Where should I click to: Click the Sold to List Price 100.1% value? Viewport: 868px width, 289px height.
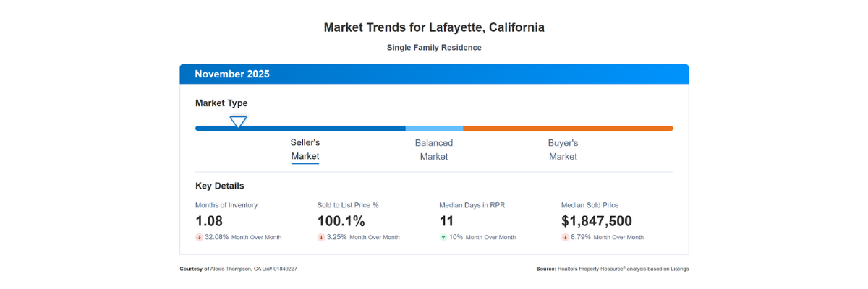tap(341, 221)
